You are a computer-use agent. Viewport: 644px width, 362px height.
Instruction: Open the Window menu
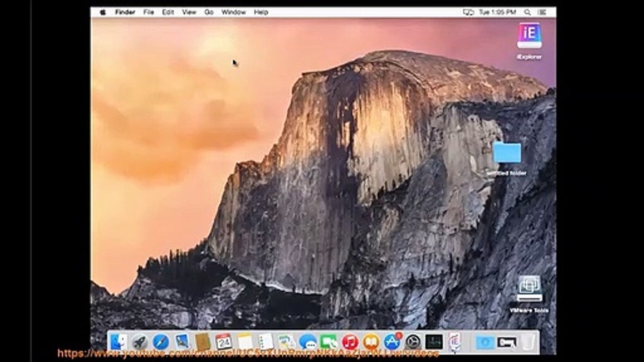click(234, 12)
